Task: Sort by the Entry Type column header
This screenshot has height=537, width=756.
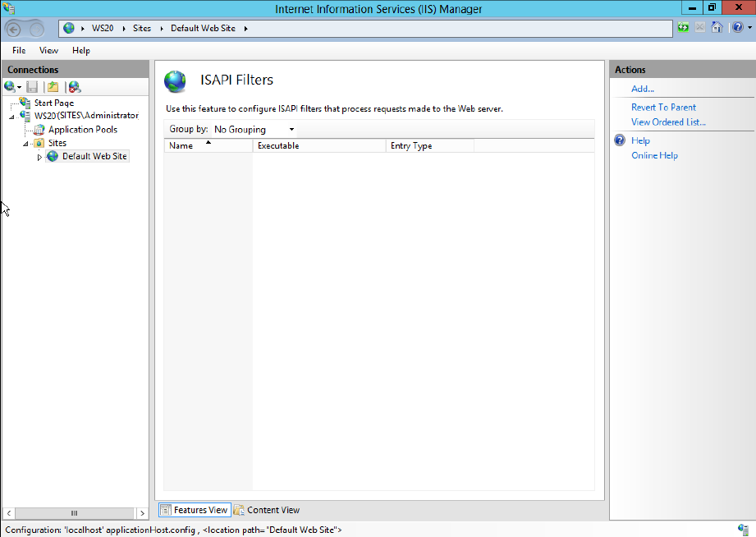Action: [x=430, y=145]
